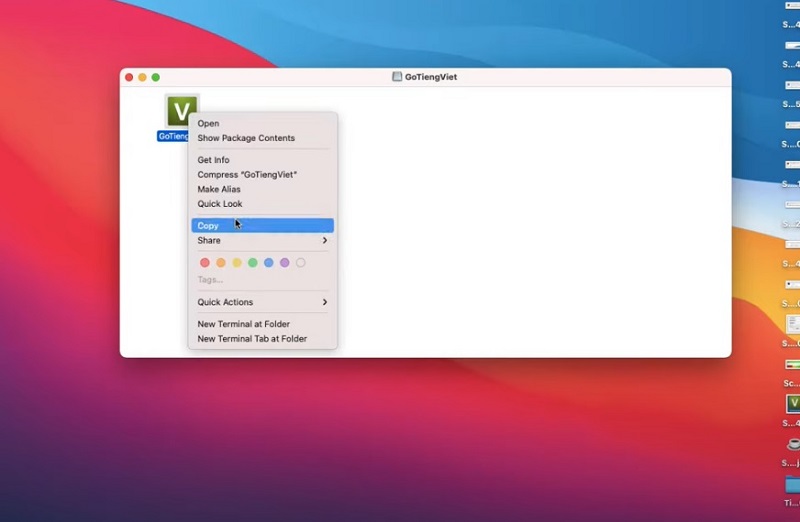
Task: Apply the green tag color
Action: (x=253, y=263)
